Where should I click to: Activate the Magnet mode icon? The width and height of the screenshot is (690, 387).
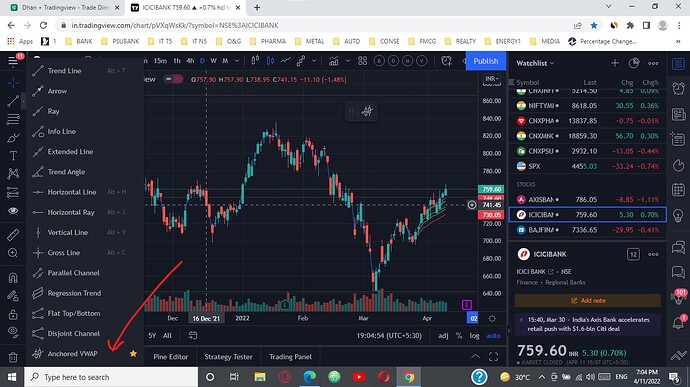13,278
